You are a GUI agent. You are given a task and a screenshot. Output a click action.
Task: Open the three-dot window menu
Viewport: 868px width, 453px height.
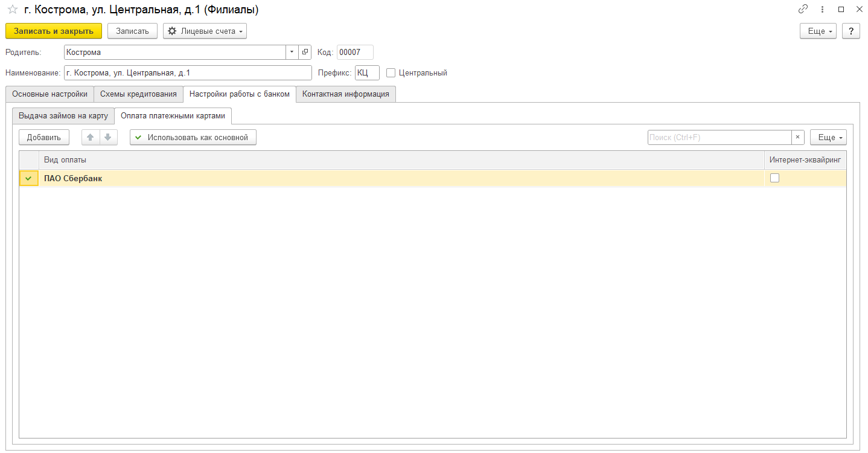click(822, 9)
